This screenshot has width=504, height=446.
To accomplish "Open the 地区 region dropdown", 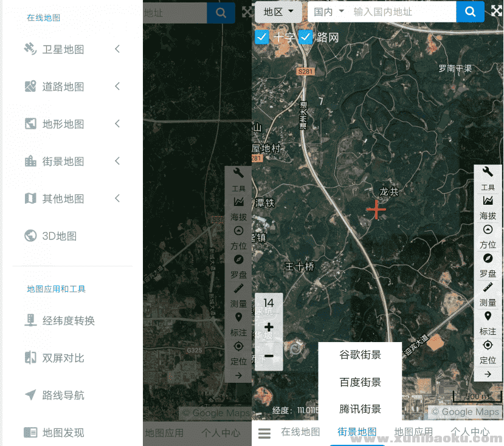I will [278, 12].
